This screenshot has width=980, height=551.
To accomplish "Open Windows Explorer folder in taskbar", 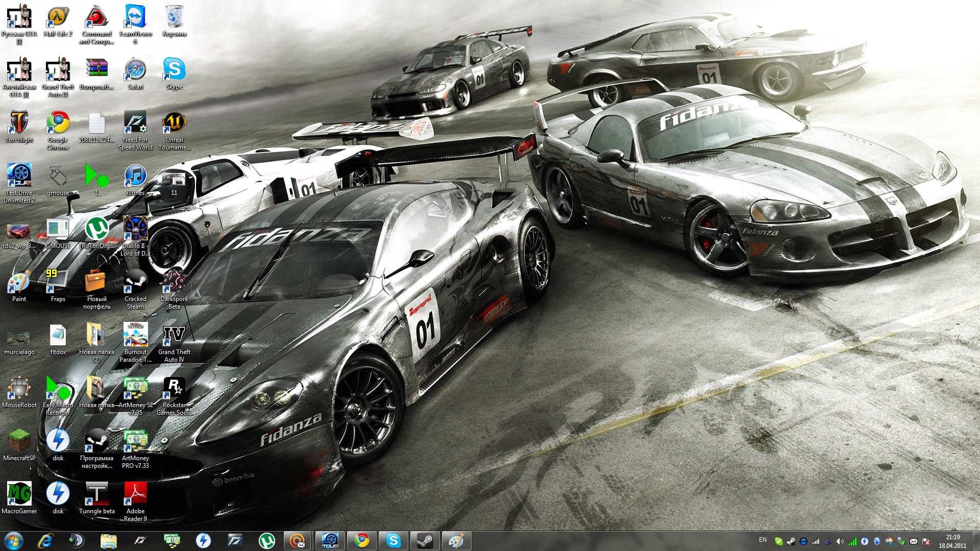I will point(109,541).
